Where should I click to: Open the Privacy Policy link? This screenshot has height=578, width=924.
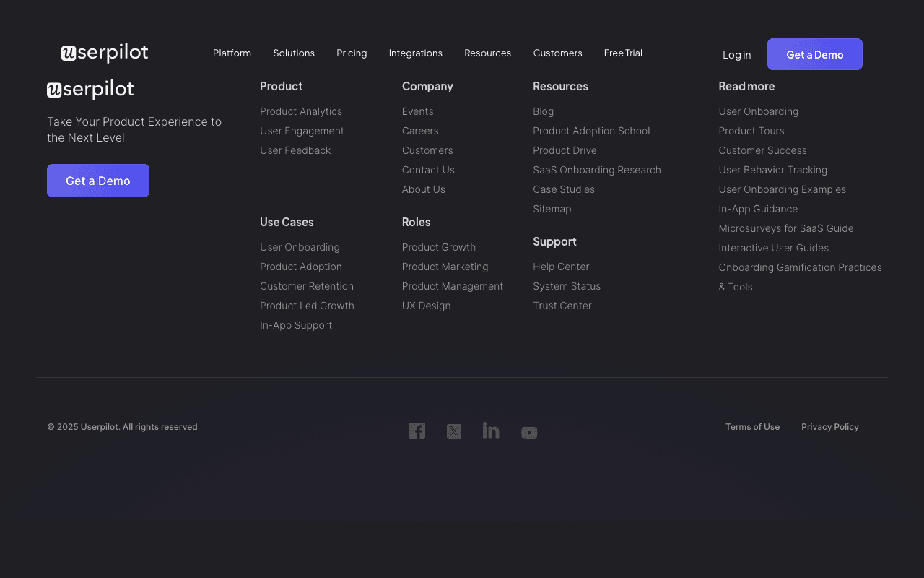point(829,426)
